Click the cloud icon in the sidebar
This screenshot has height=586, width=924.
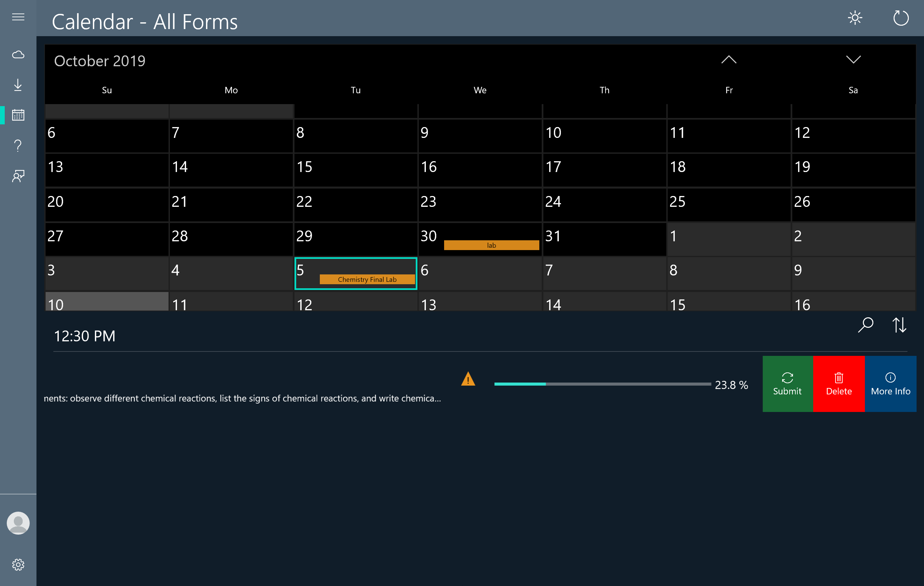tap(18, 54)
